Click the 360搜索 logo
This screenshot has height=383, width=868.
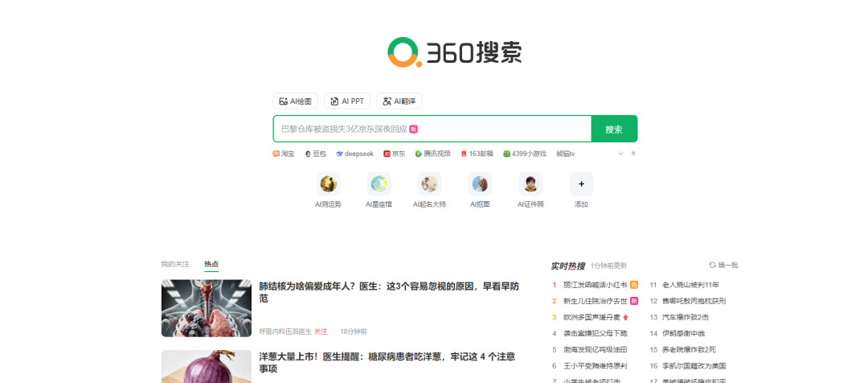(x=454, y=52)
